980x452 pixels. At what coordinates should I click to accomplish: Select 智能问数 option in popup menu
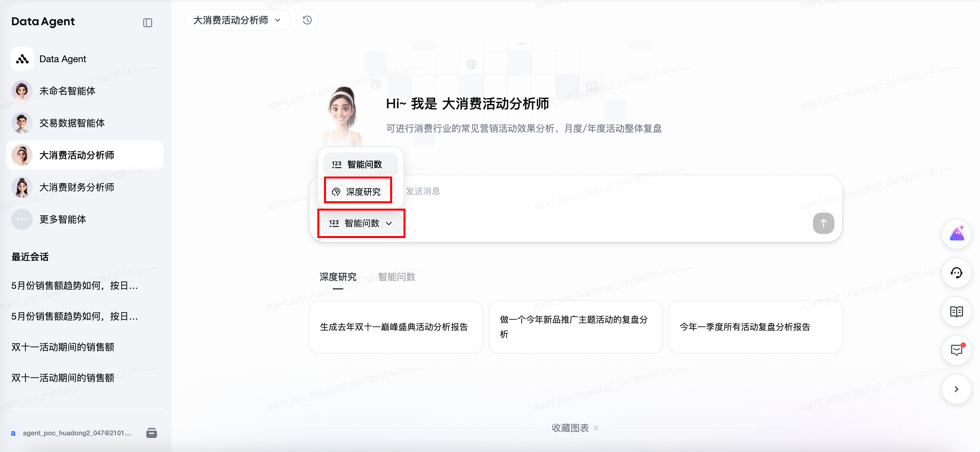tap(360, 164)
